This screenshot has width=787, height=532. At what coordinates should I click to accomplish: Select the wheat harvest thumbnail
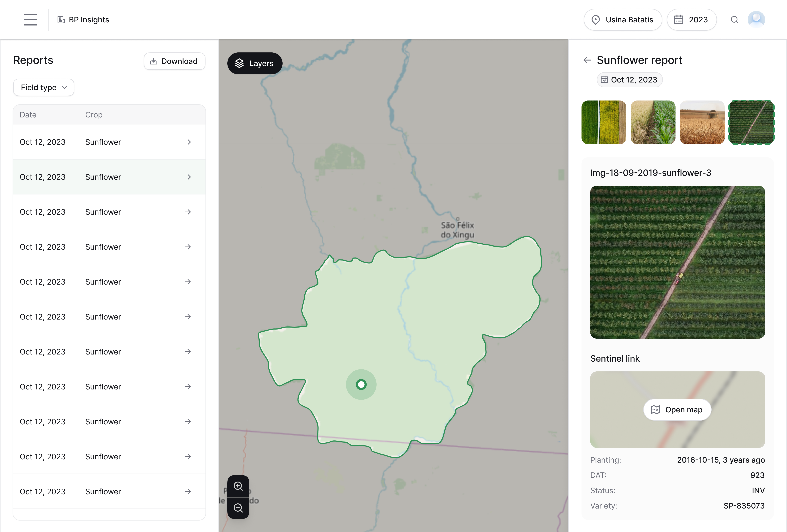(x=702, y=122)
